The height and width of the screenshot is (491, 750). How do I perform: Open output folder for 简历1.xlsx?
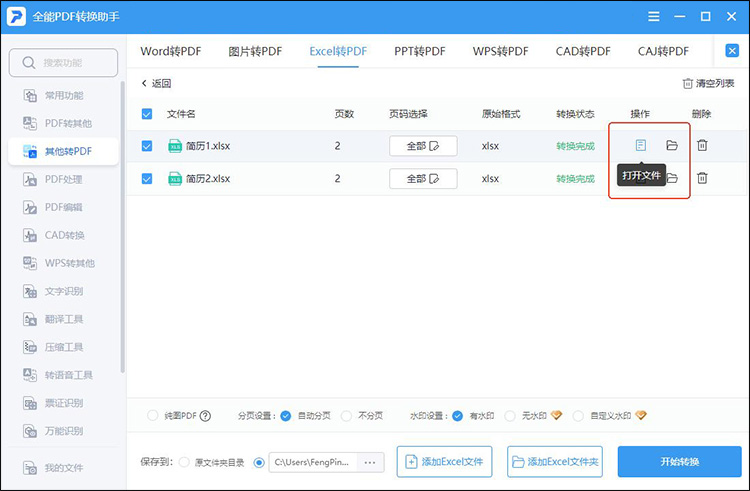click(x=672, y=145)
